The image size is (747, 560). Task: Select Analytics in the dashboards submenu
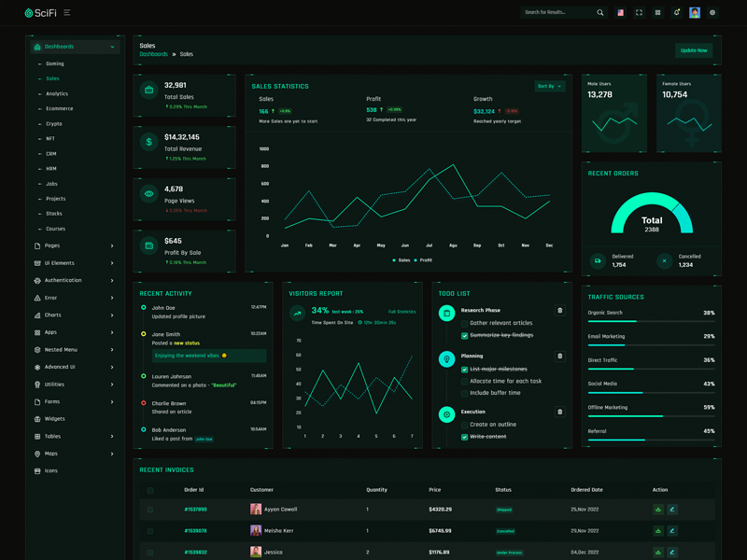(x=57, y=94)
